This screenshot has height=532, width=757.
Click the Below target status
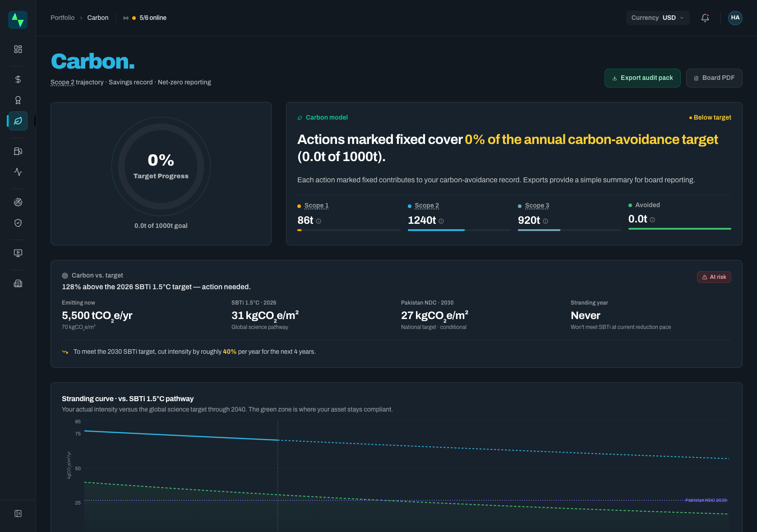(x=710, y=118)
